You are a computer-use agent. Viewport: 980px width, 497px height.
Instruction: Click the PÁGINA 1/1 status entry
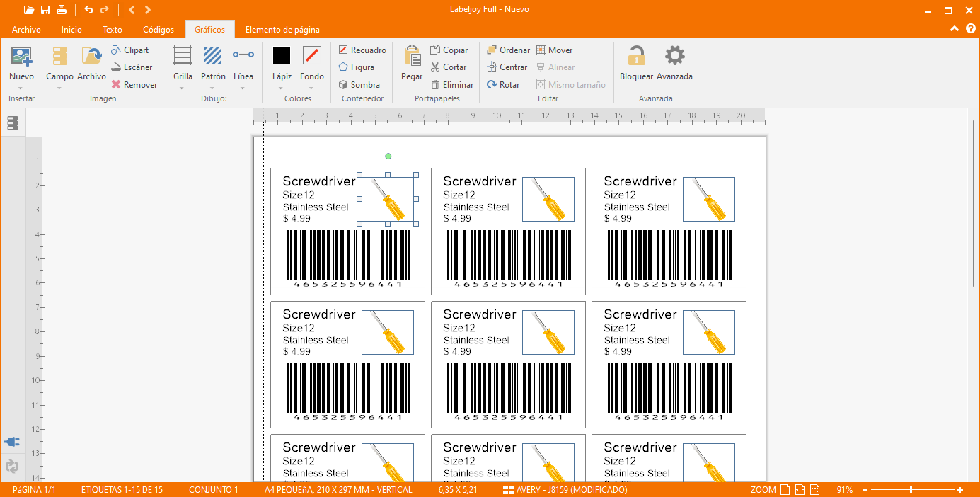[x=34, y=490]
